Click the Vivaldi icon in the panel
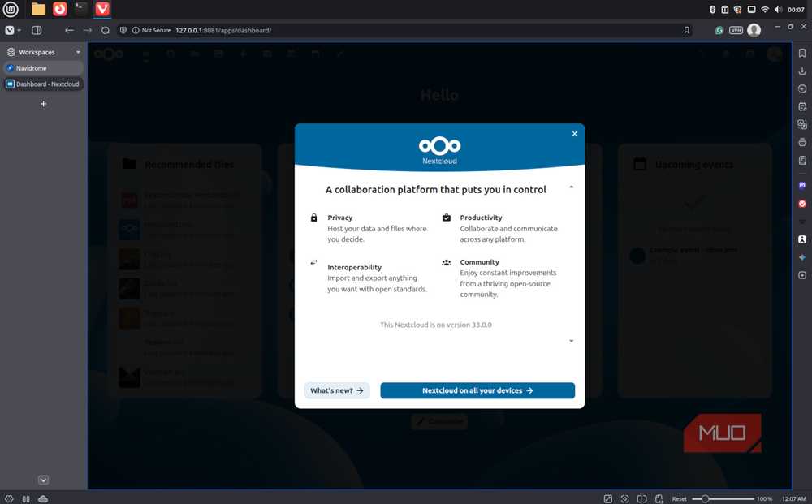This screenshot has width=812, height=504. click(x=102, y=9)
